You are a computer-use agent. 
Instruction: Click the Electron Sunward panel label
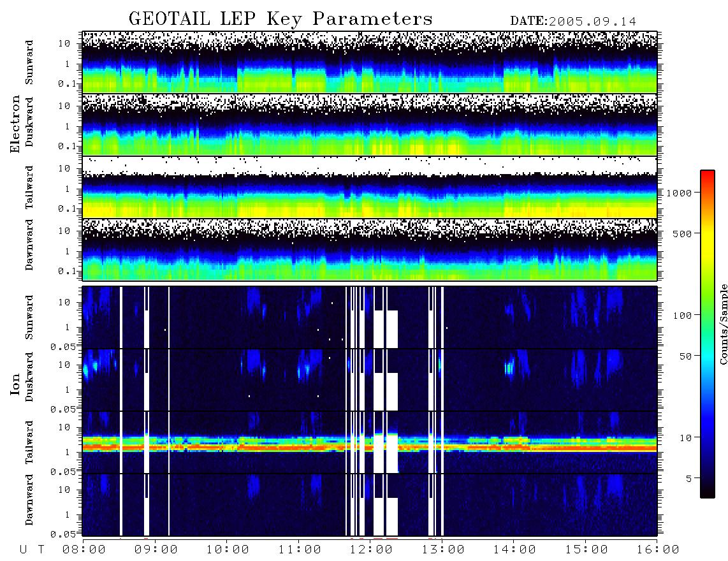click(x=29, y=62)
